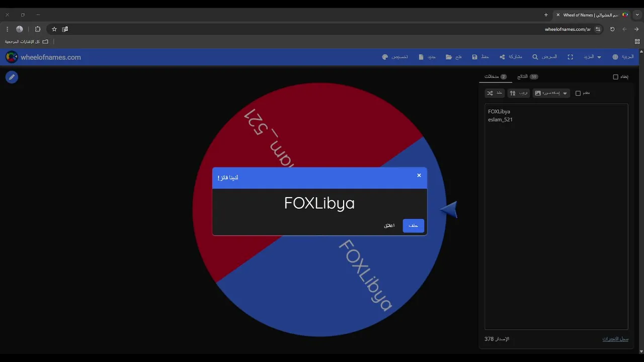
Task: Click inside the entries text area
Action: 556,217
